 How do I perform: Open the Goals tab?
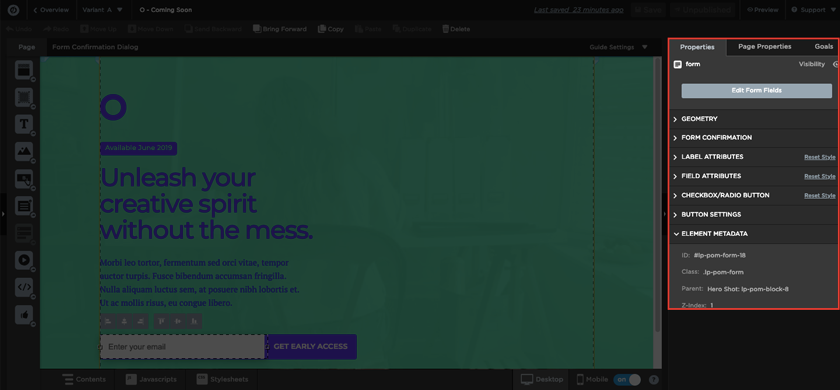pyautogui.click(x=824, y=47)
